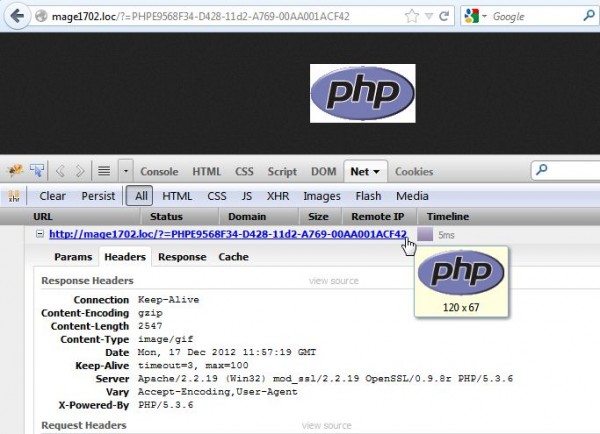Click view source beside Request Headers
Image resolution: width=600 pixels, height=434 pixels.
[326, 426]
